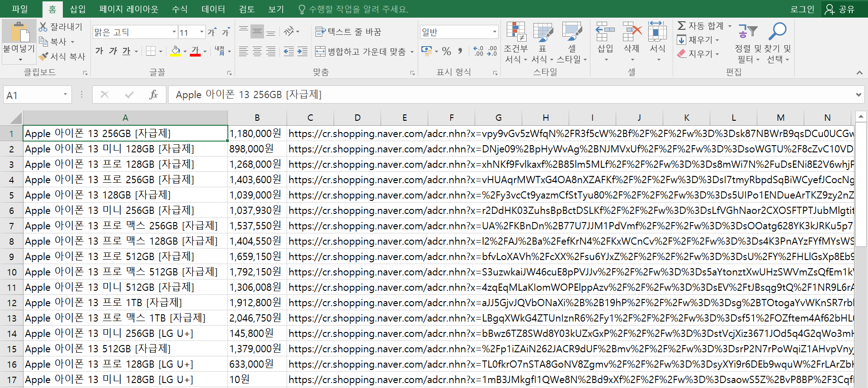868x388 pixels.
Task: Click the Insert Function fx icon
Action: click(x=154, y=95)
